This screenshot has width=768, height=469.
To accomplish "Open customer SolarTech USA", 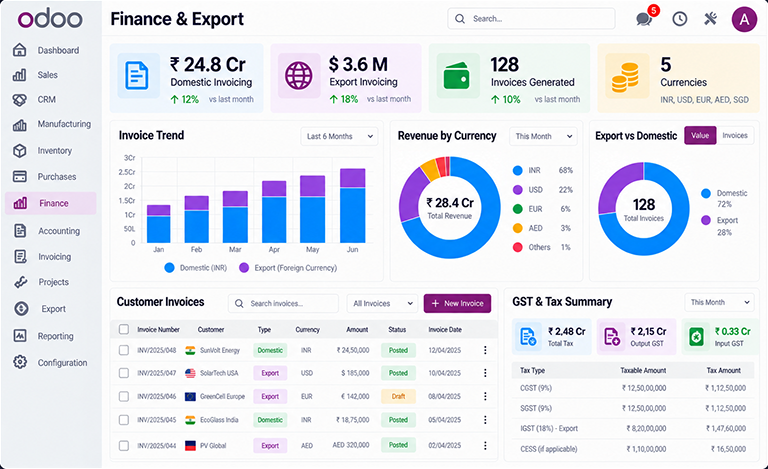I will point(219,373).
